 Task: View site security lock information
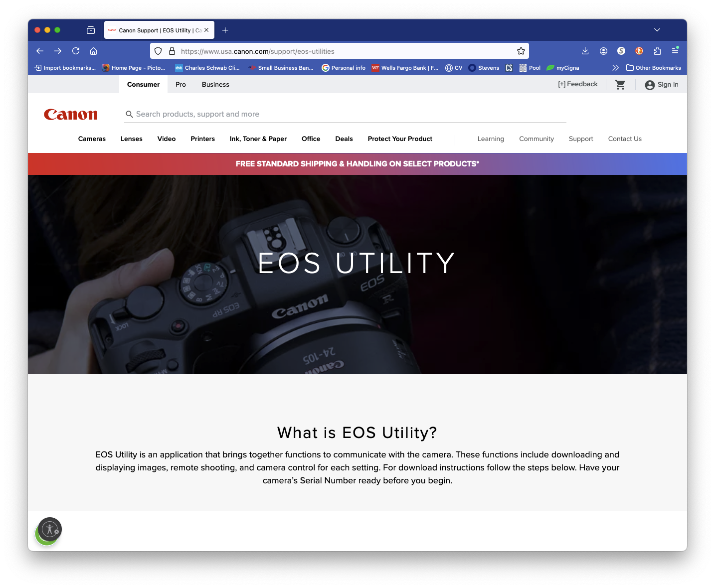(172, 51)
